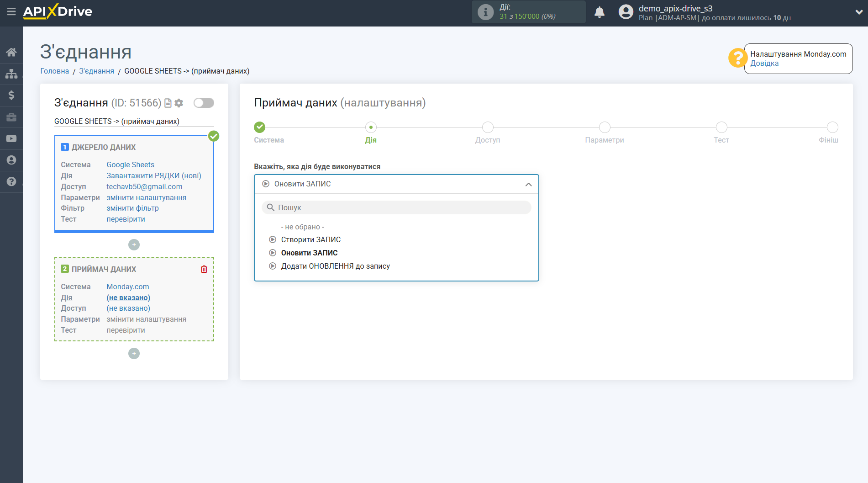This screenshot has height=483, width=868.
Task: Click the 'ДЖЕРЕЛО ДАНИХ' block header
Action: [x=104, y=148]
